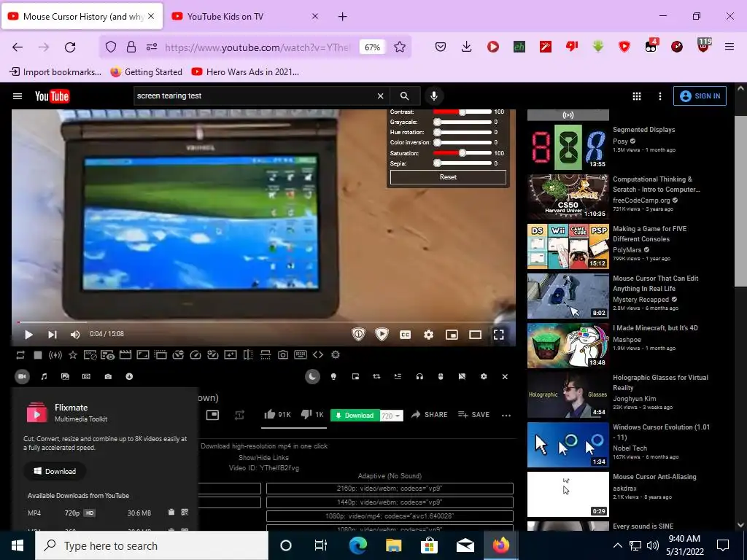This screenshot has height=560, width=747.
Task: Toggle the video camera mode in Flixmate bar
Action: [x=22, y=377]
